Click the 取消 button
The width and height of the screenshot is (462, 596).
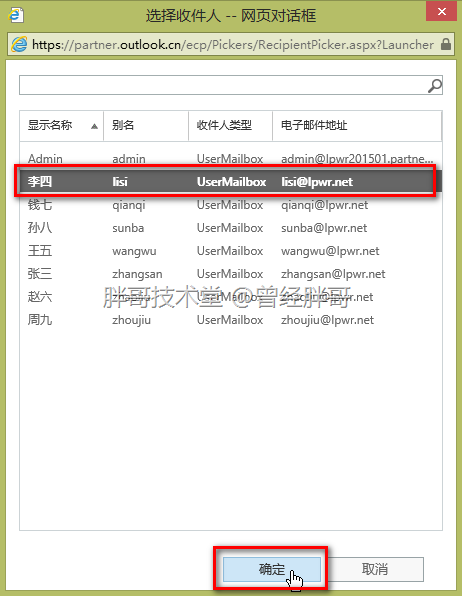375,569
